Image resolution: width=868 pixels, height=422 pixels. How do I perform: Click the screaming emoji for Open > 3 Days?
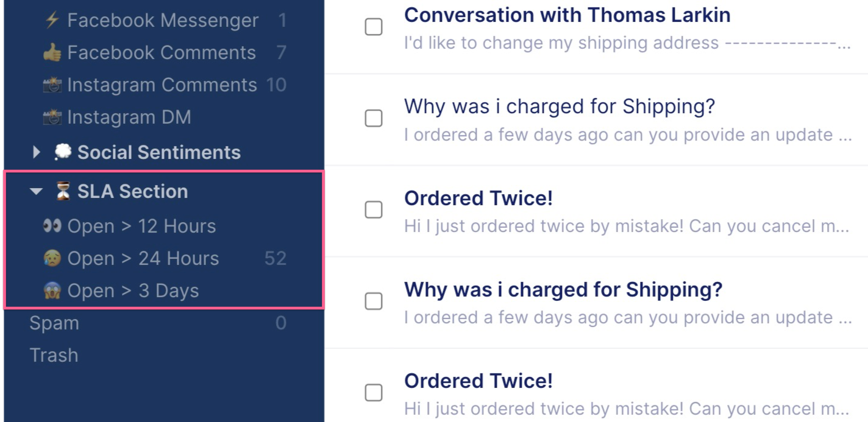pyautogui.click(x=52, y=290)
